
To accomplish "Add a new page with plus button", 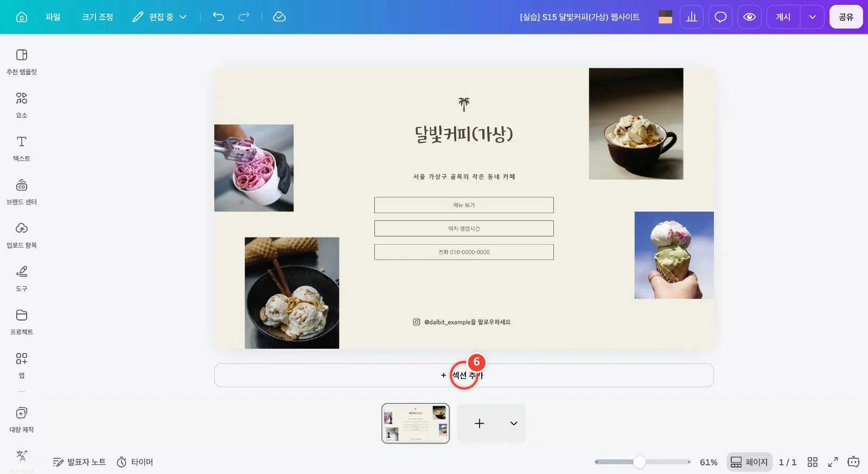I will tap(480, 423).
